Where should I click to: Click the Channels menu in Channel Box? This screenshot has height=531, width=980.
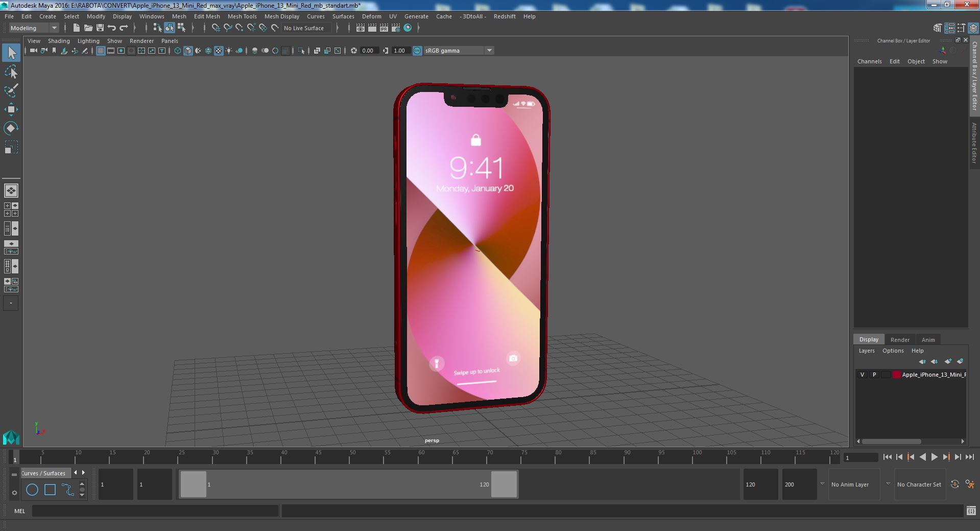[x=869, y=61]
